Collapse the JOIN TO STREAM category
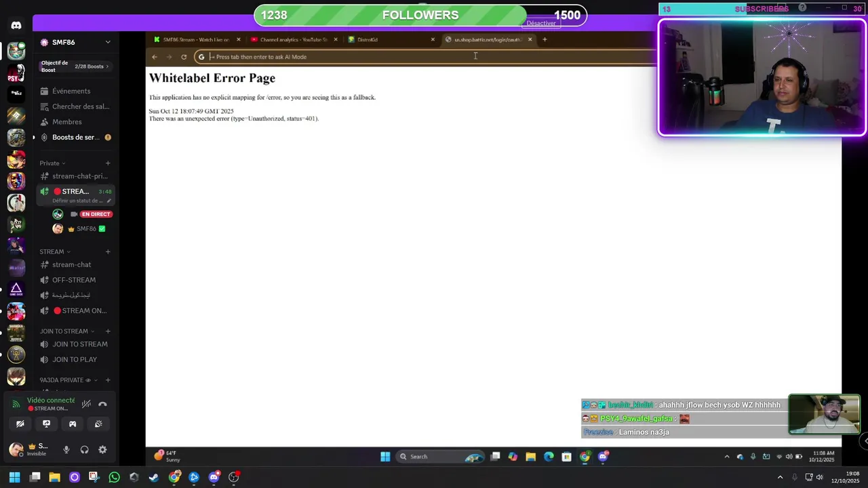 pos(67,331)
